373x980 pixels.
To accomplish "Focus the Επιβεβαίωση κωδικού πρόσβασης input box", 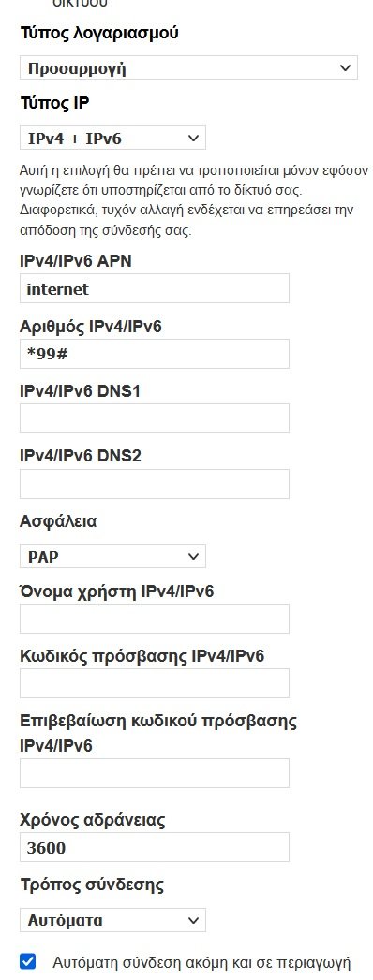I will pyautogui.click(x=155, y=773).
